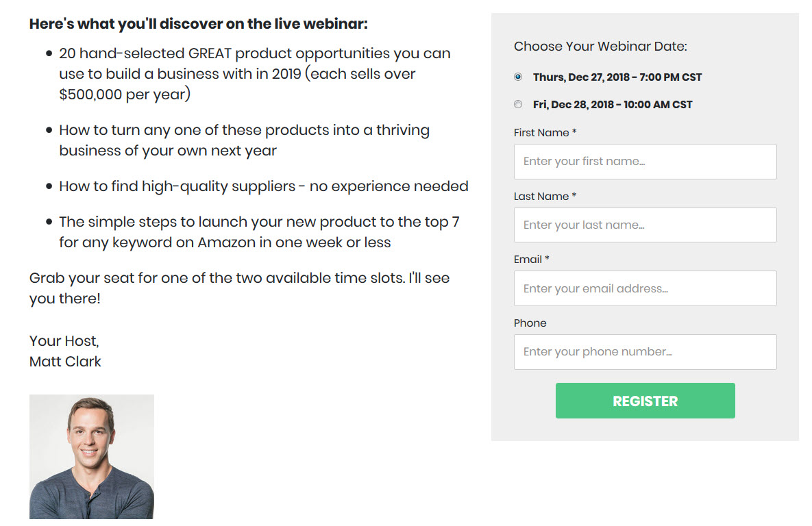This screenshot has width=812, height=526.
Task: Click the 'Last Name *' field label
Action: point(545,197)
